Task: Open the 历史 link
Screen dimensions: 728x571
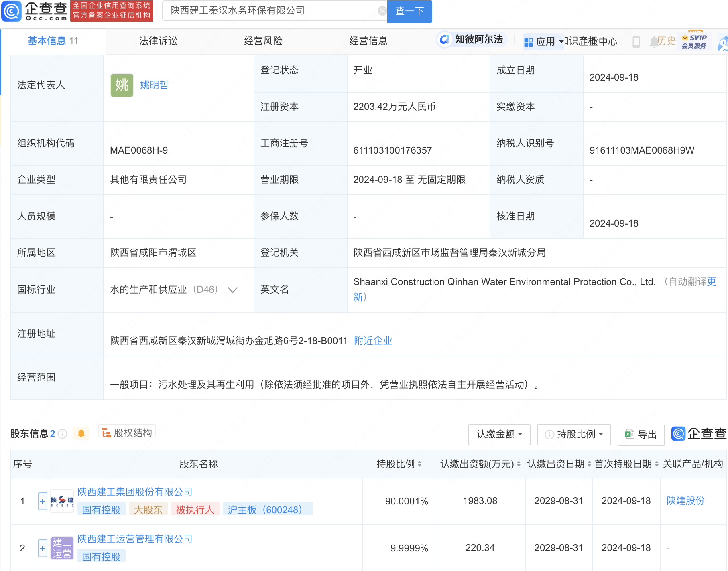Action: pos(667,41)
